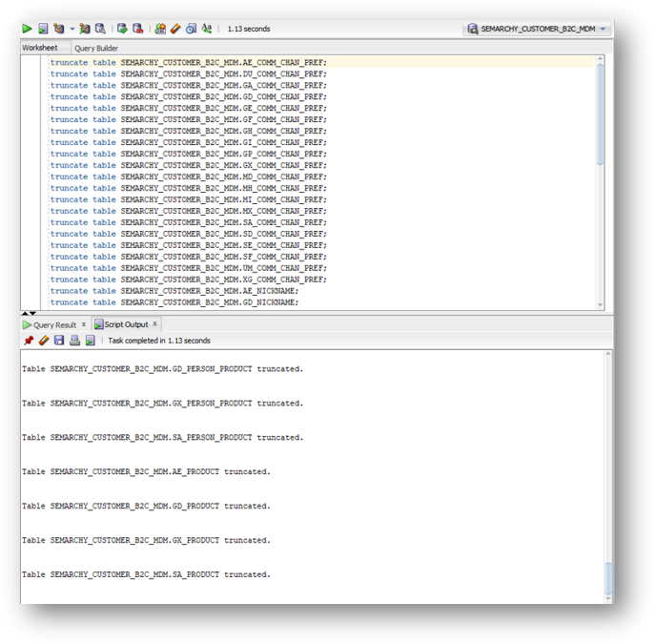This screenshot has width=655, height=644.
Task: Switch to the Worksheet tab
Action: pyautogui.click(x=40, y=48)
